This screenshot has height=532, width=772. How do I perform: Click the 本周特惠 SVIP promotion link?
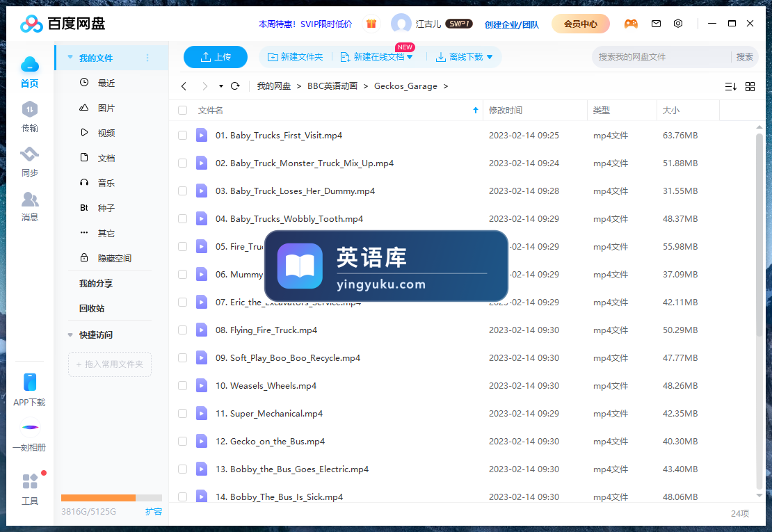[305, 24]
